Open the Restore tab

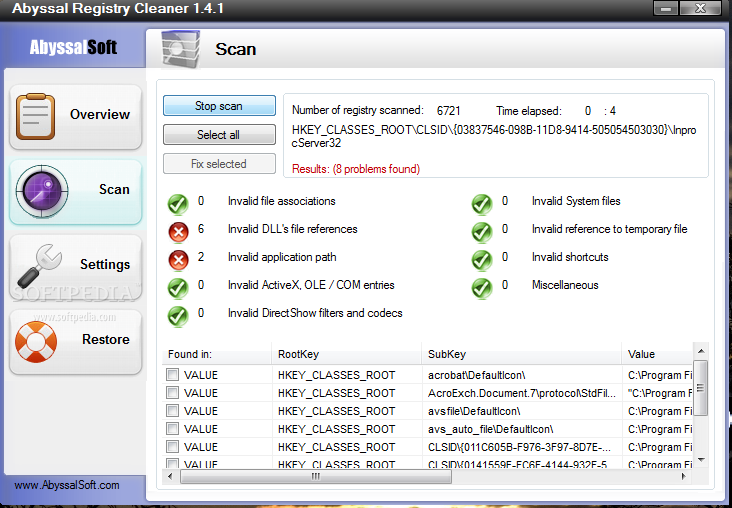tap(76, 342)
